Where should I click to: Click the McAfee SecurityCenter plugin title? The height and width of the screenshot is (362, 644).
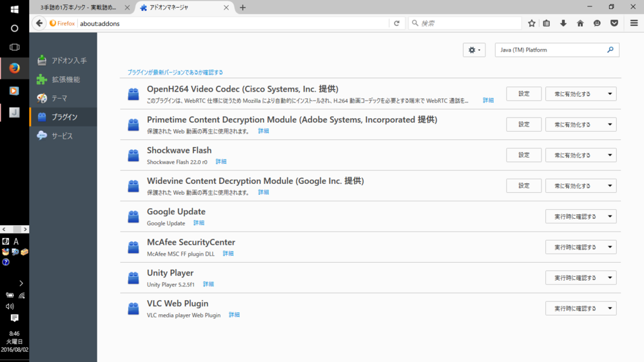pos(191,242)
